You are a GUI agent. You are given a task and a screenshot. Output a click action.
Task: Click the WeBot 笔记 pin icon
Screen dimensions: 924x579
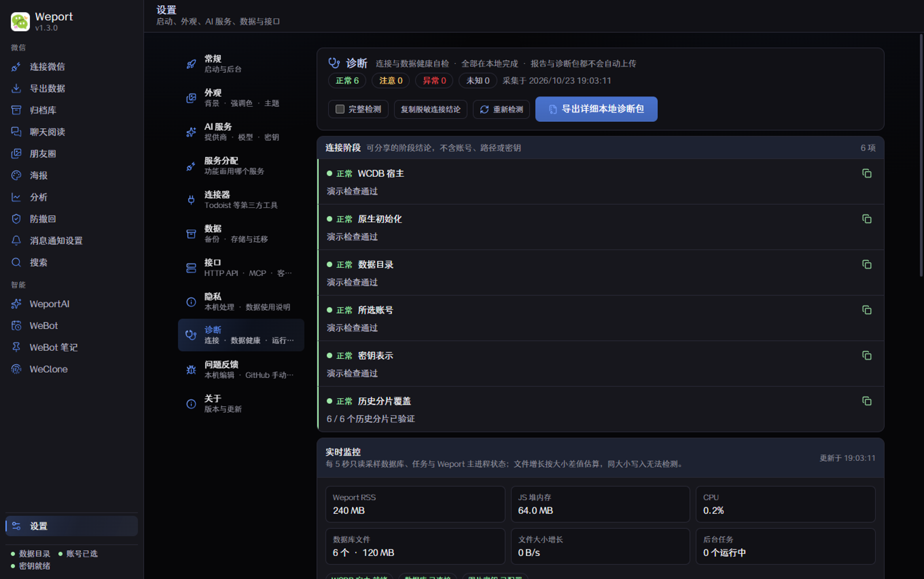[16, 347]
